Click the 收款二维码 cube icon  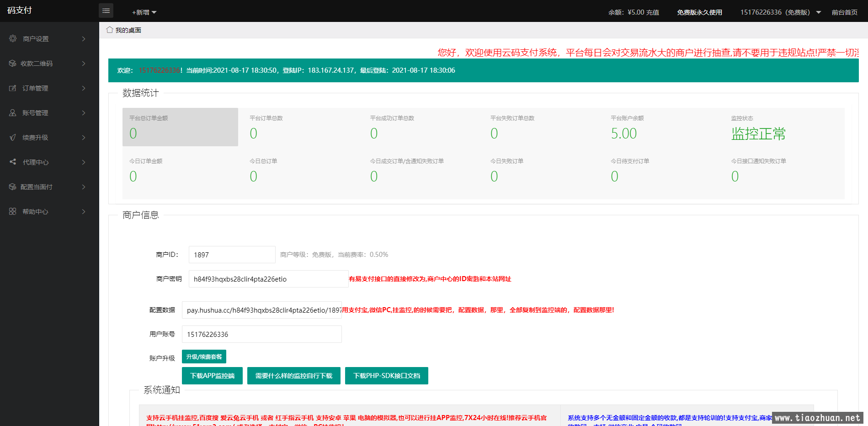[x=13, y=63]
